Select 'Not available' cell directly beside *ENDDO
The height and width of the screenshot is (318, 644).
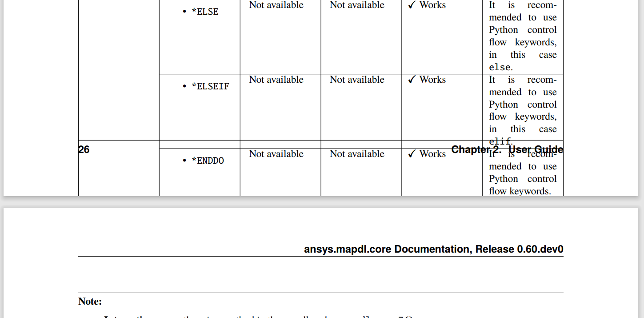276,154
